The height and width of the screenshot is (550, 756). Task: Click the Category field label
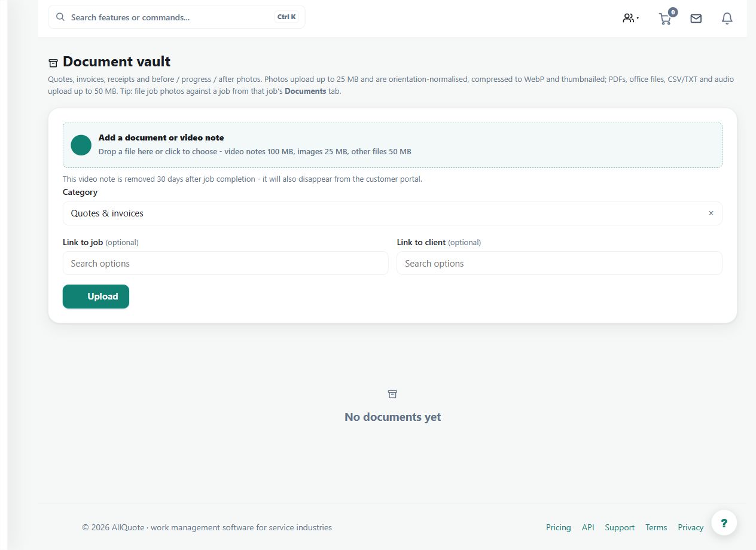(x=80, y=192)
